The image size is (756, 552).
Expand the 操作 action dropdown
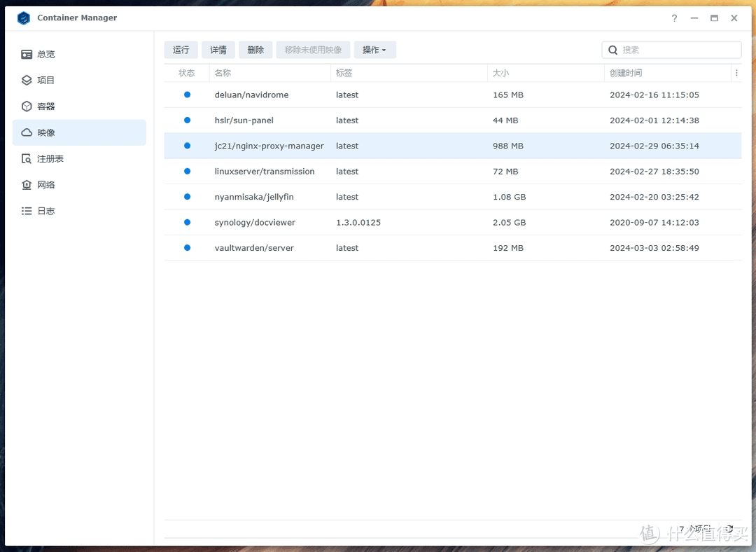374,50
